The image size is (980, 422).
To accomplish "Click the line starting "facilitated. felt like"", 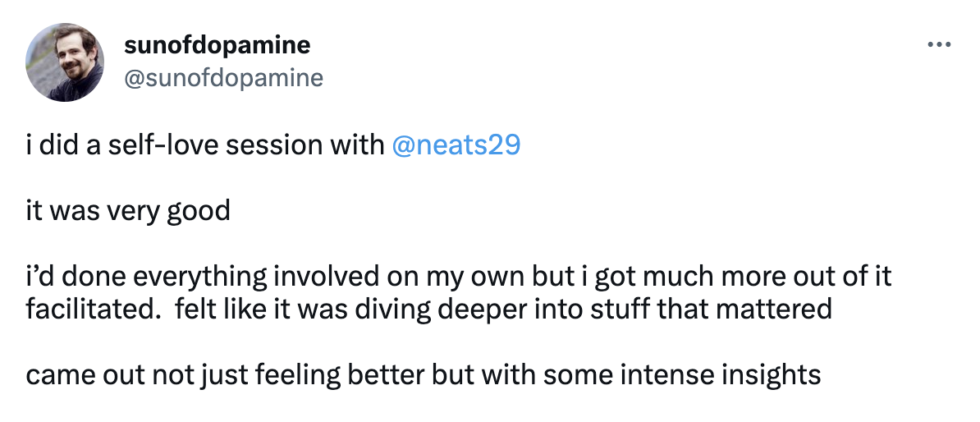I will 428,309.
